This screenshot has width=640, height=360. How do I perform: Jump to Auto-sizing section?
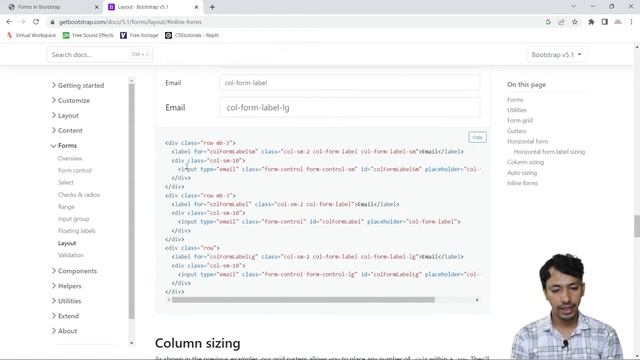522,173
